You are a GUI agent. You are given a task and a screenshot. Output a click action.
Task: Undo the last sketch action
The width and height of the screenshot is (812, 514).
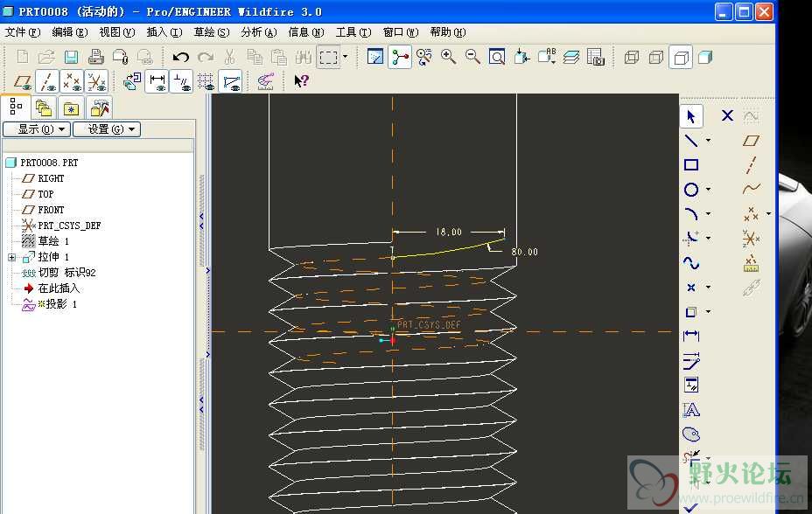point(181,57)
